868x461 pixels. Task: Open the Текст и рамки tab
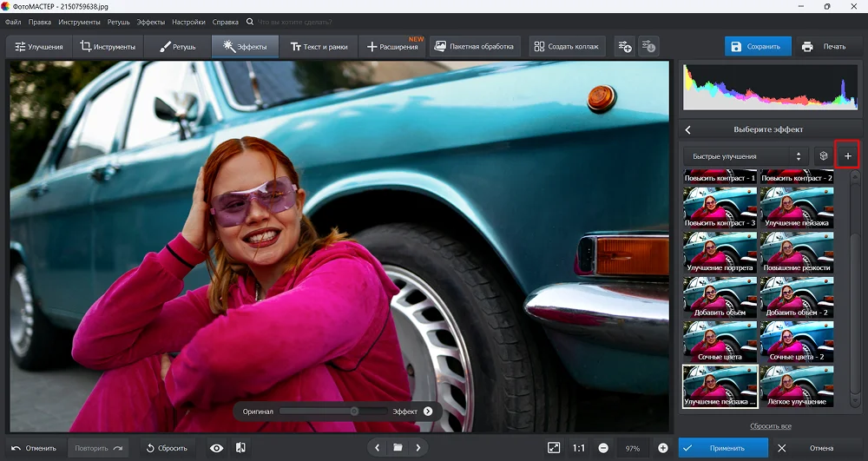(x=319, y=47)
